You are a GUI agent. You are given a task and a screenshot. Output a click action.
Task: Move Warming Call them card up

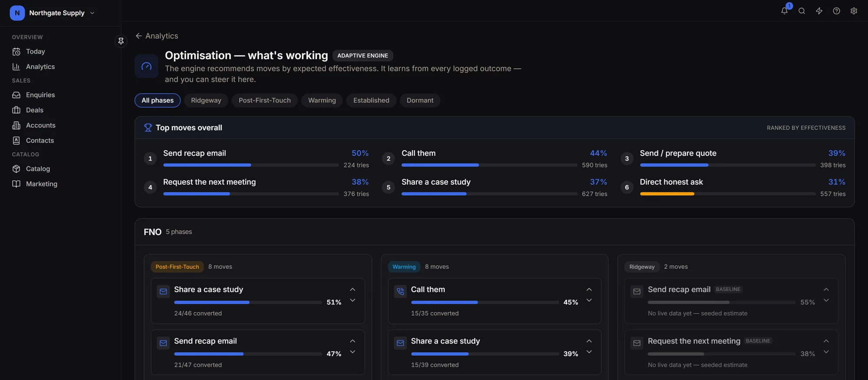589,290
